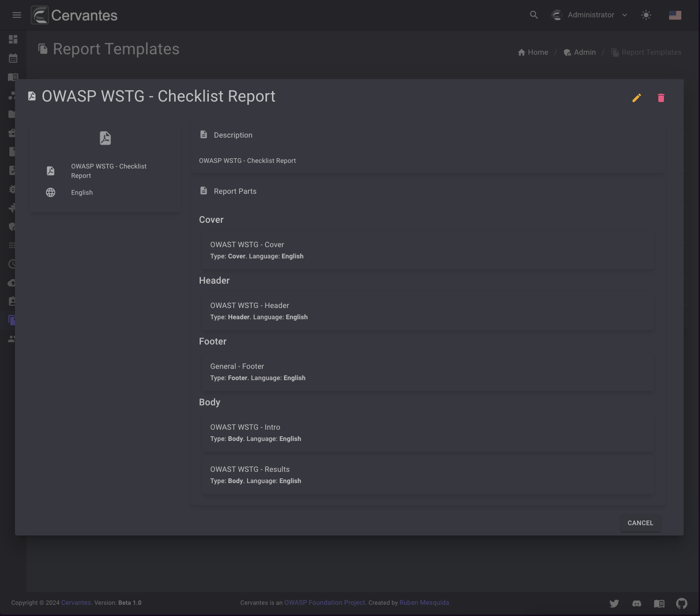
Task: Open the documentation book icon in footer
Action: (659, 604)
